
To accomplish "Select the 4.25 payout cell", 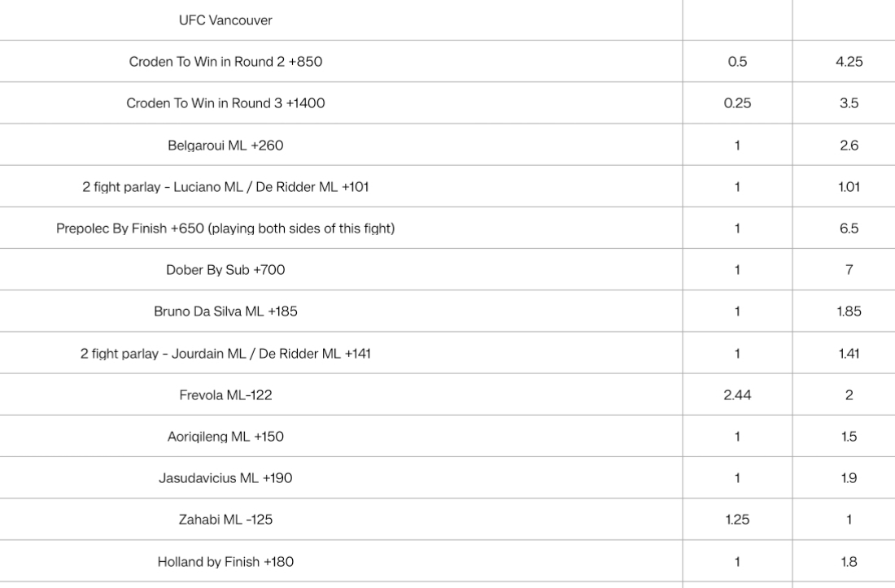I will pos(849,62).
